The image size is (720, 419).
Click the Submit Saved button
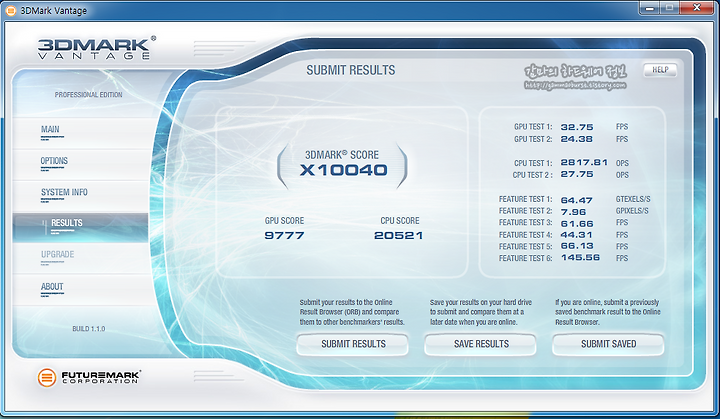point(608,344)
